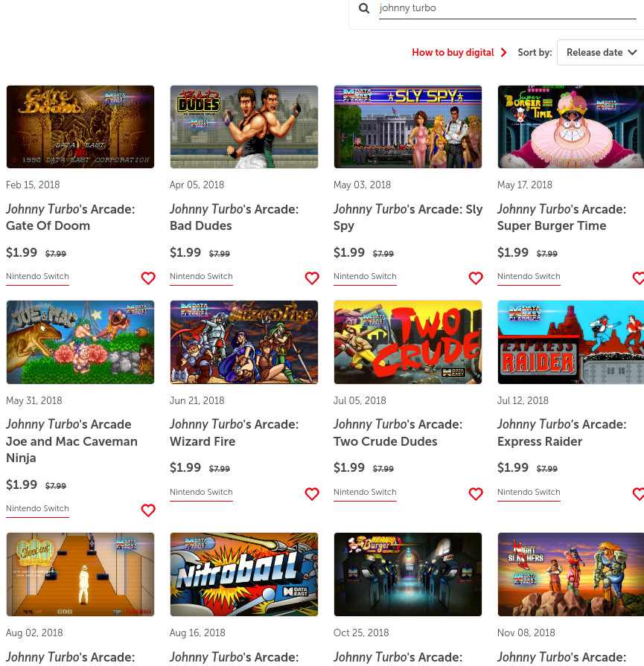The width and height of the screenshot is (644, 666).
Task: Favorite Two Crude Dudes with heart icon
Action: 476,494
